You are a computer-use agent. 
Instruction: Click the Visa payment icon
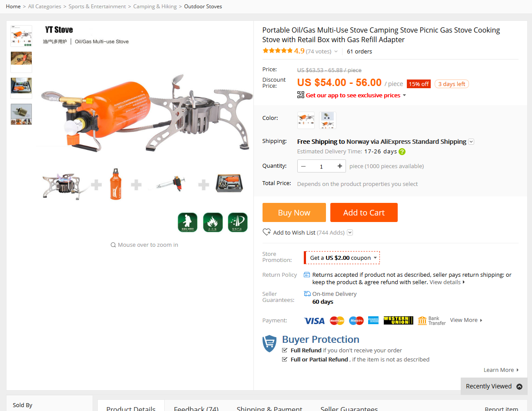coord(314,320)
